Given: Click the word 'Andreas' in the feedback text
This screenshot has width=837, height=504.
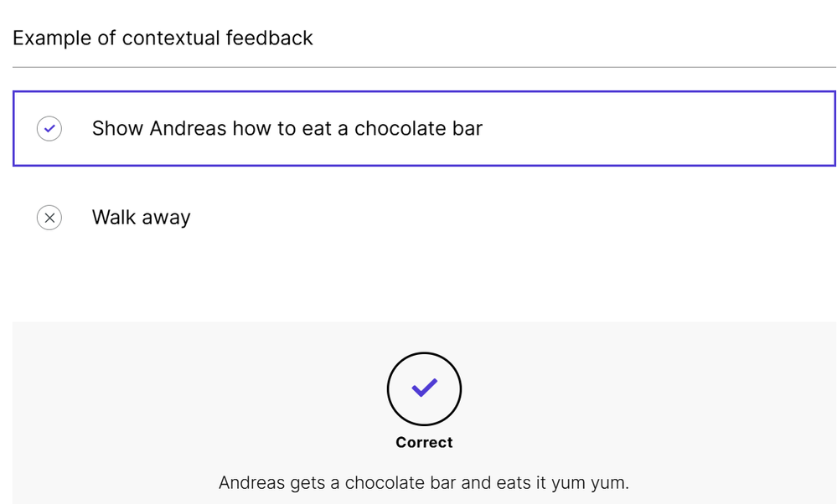Looking at the screenshot, I should tap(253, 482).
